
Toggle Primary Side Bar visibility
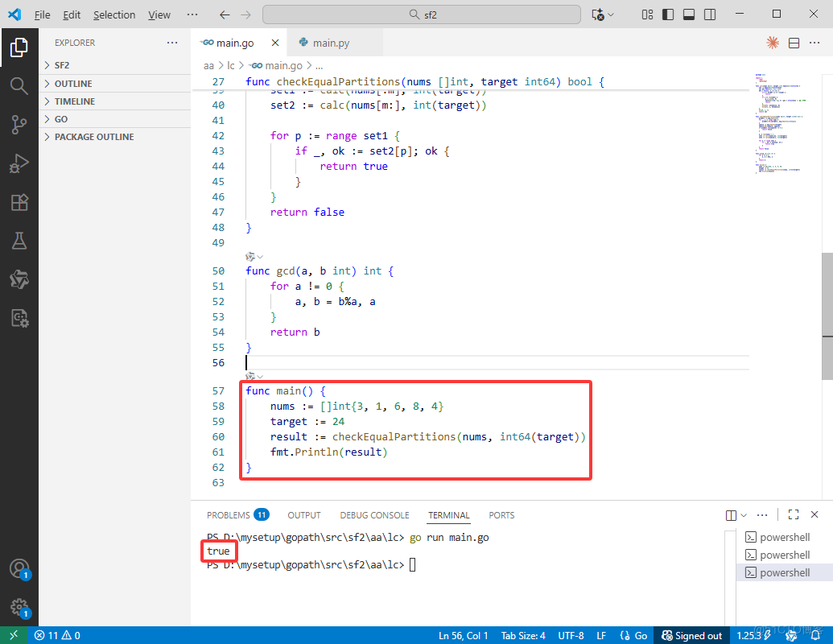point(668,14)
